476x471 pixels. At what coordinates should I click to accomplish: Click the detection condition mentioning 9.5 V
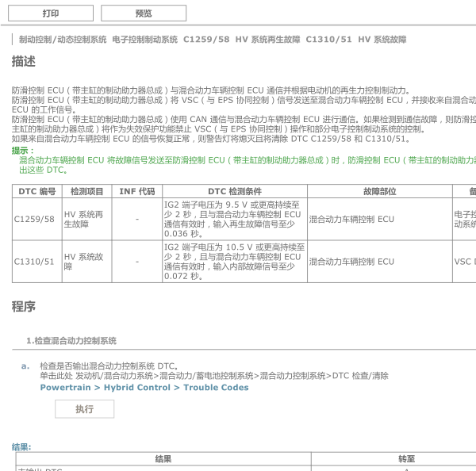click(x=235, y=219)
